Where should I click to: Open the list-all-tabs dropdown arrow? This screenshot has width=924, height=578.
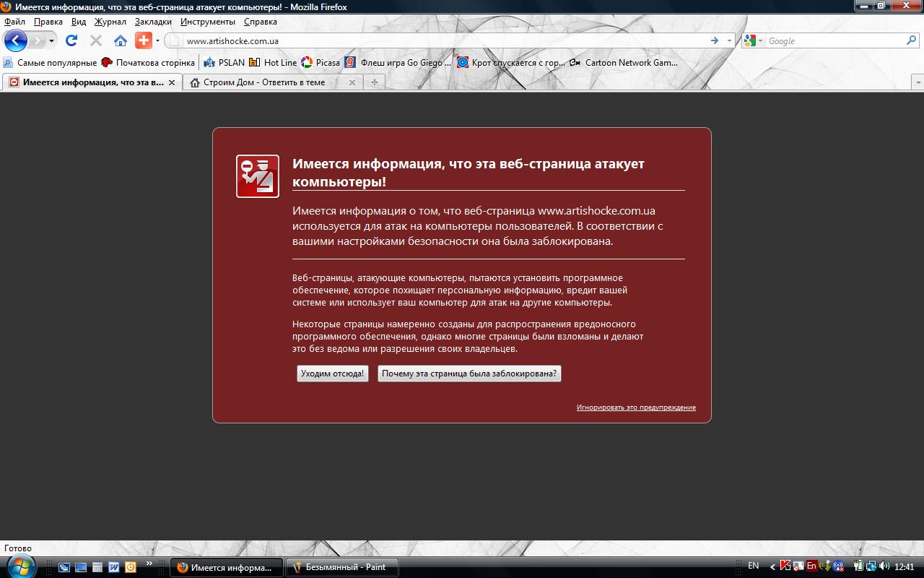(918, 82)
